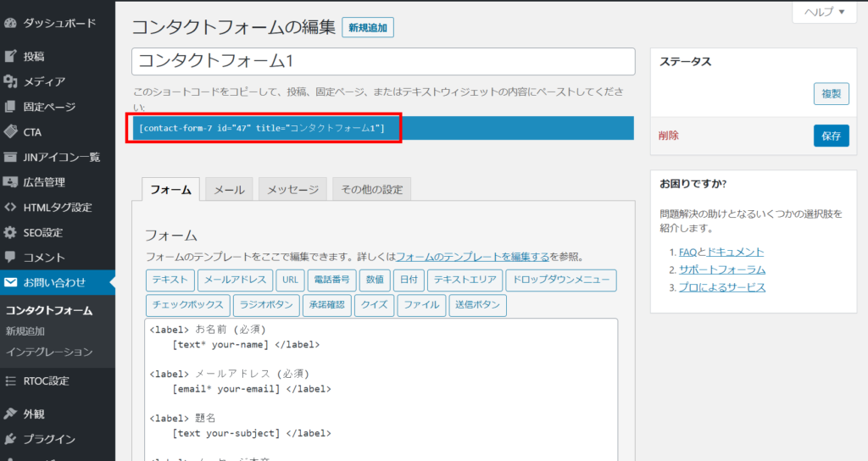Insert a 送信ボタン form tag

pos(478,305)
